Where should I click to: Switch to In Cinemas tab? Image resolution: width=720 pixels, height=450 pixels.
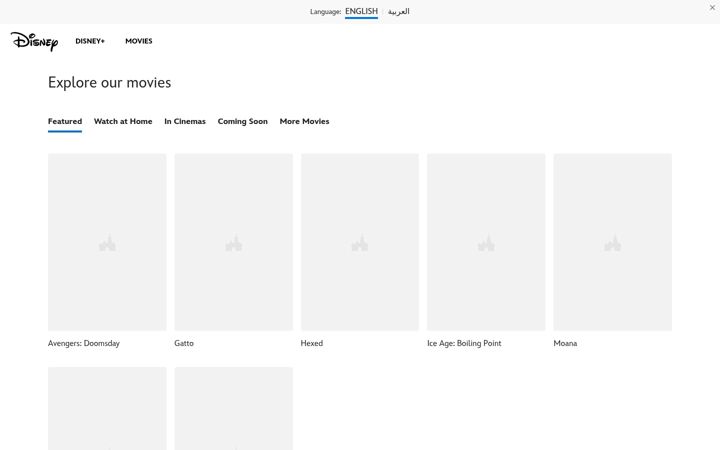(x=185, y=122)
